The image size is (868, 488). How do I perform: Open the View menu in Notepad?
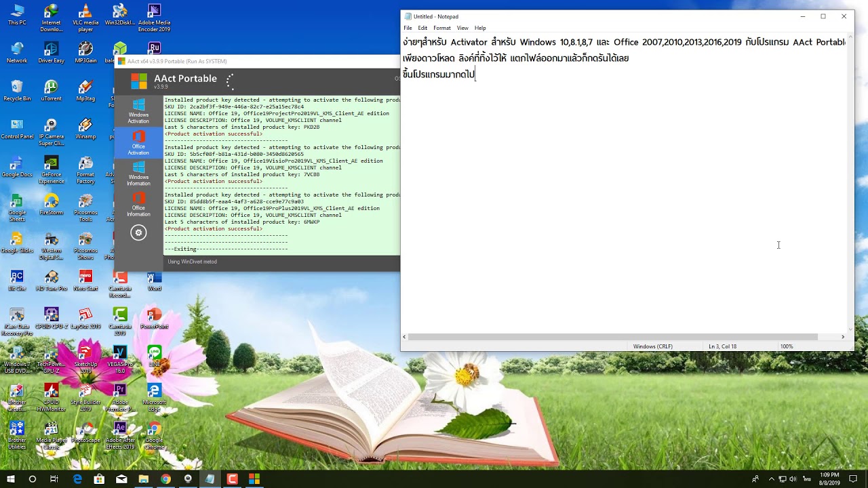pyautogui.click(x=462, y=28)
